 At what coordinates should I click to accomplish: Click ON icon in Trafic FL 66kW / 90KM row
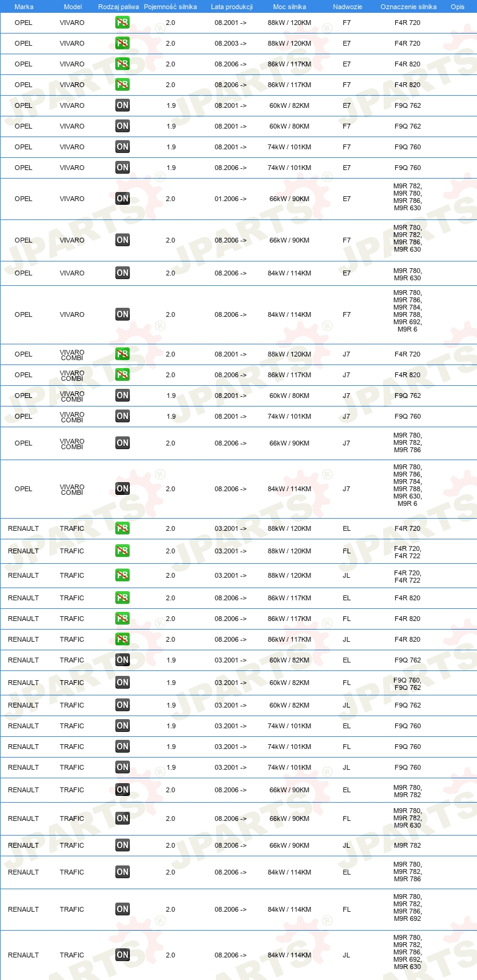point(123,818)
